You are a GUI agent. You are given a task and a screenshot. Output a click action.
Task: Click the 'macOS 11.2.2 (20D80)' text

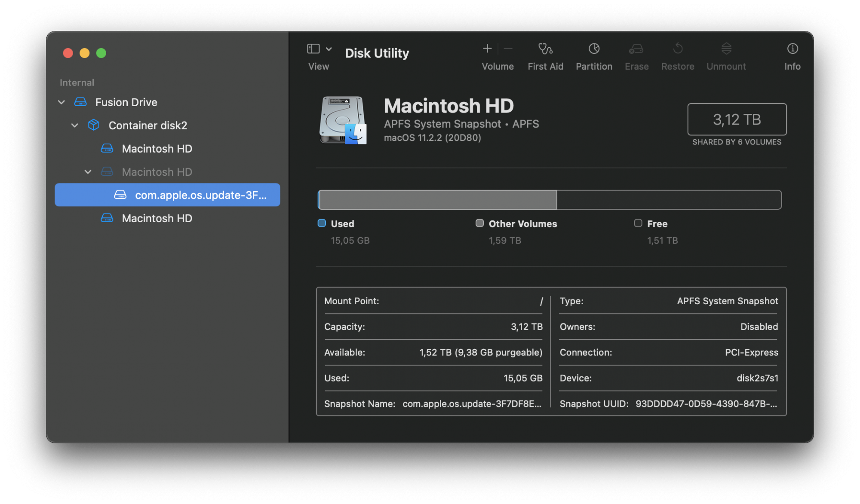coord(433,138)
